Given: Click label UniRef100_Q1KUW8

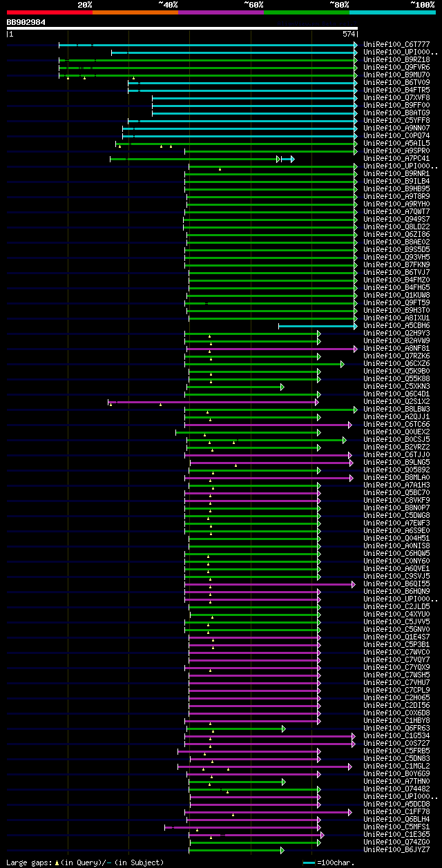Looking at the screenshot, I should pyautogui.click(x=396, y=295).
